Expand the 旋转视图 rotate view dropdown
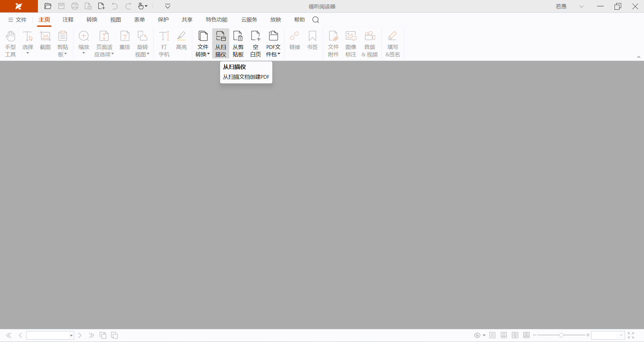 tap(143, 44)
